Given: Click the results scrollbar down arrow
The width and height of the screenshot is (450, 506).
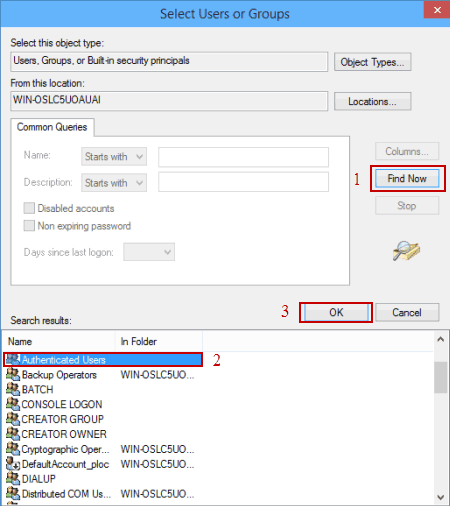Looking at the screenshot, I should [441, 497].
